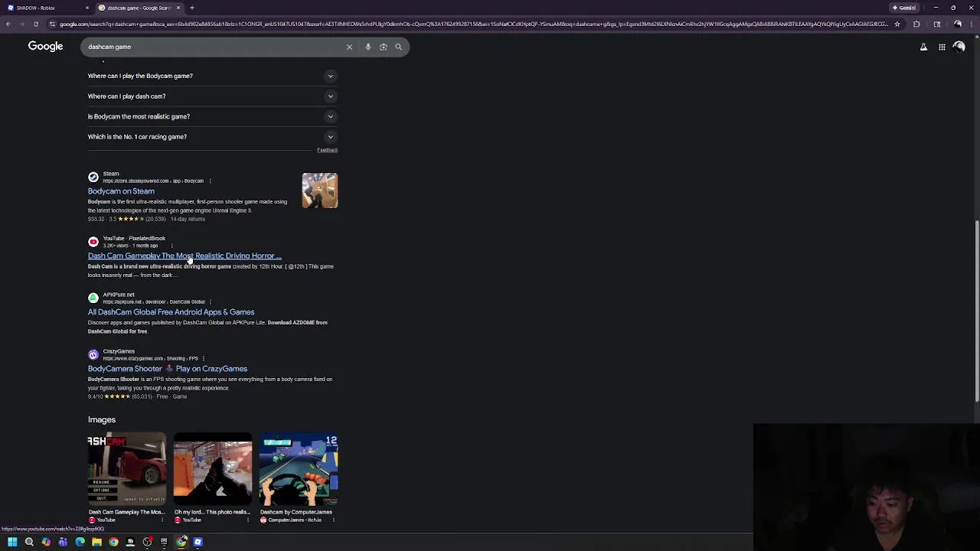This screenshot has width=980, height=551.
Task: Open the Dashcam by ComputerJames image
Action: [299, 468]
